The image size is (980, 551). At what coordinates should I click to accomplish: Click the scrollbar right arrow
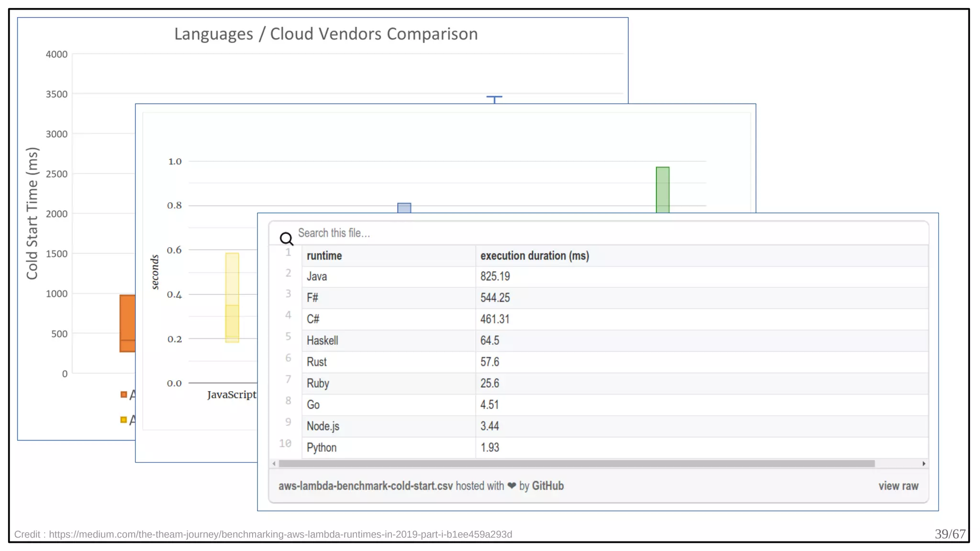coord(924,463)
